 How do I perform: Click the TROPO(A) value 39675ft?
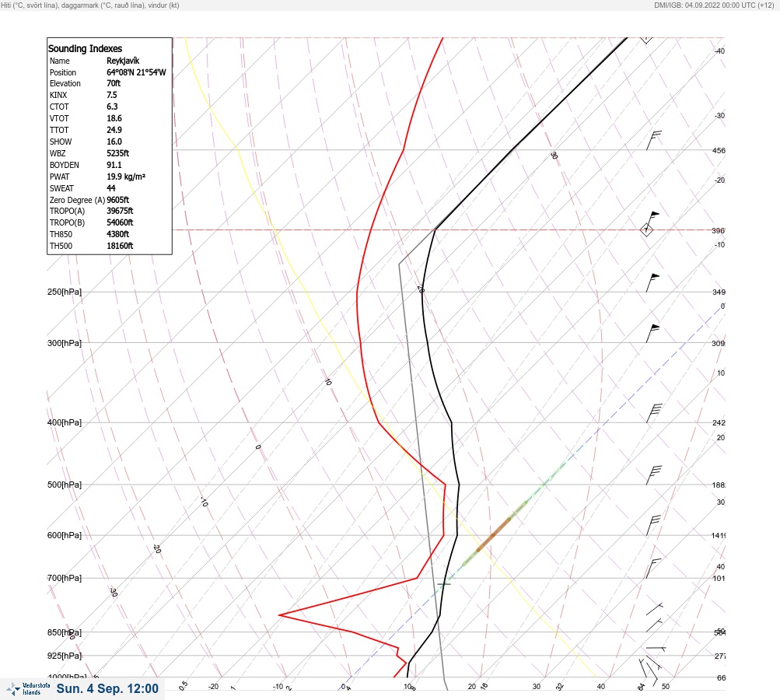point(120,211)
